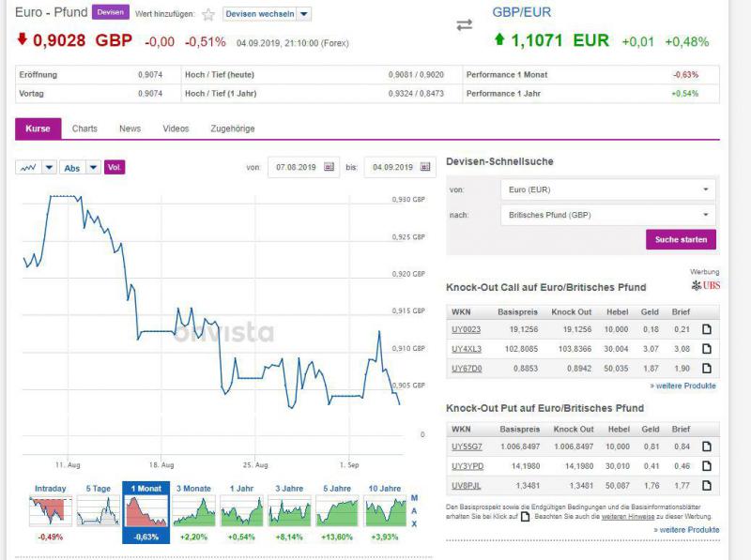Toggle the Vol. volume button
Screen dimensions: 751x560
tap(115, 167)
